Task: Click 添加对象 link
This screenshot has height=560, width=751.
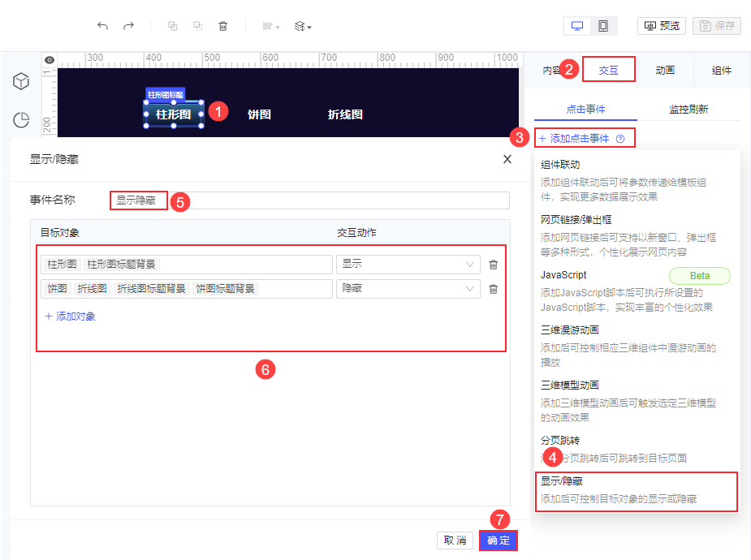Action: pos(70,317)
